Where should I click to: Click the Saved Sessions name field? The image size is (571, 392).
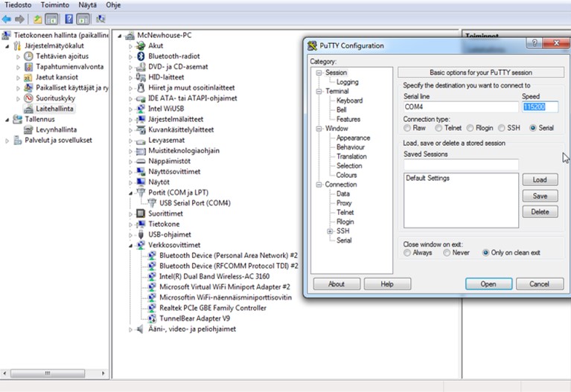(x=461, y=164)
